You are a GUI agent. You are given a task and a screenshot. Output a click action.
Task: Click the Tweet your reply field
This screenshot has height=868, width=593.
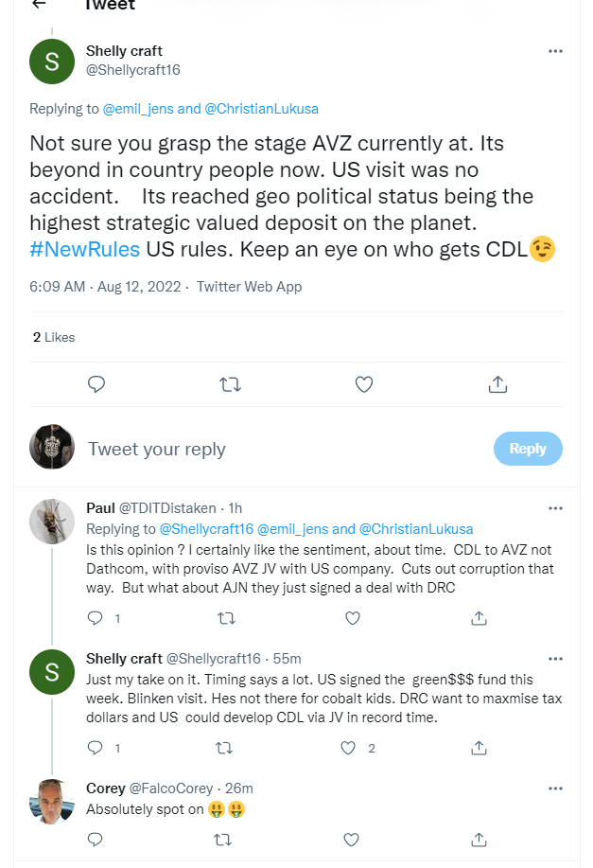284,449
